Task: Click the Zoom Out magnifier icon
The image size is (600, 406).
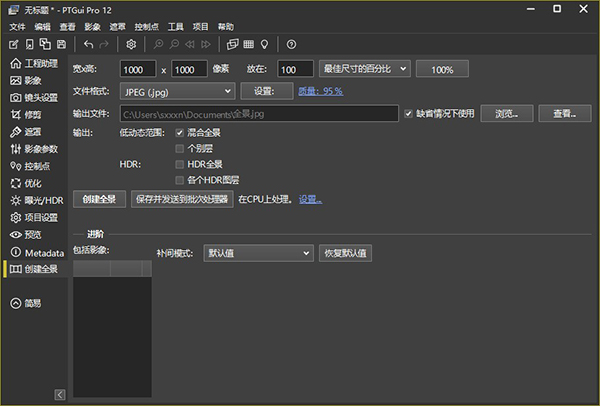Action: coord(174,44)
